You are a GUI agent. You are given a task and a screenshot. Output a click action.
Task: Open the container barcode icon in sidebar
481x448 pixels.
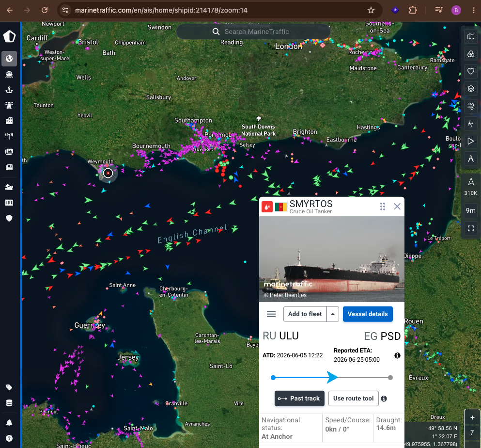pyautogui.click(x=9, y=203)
